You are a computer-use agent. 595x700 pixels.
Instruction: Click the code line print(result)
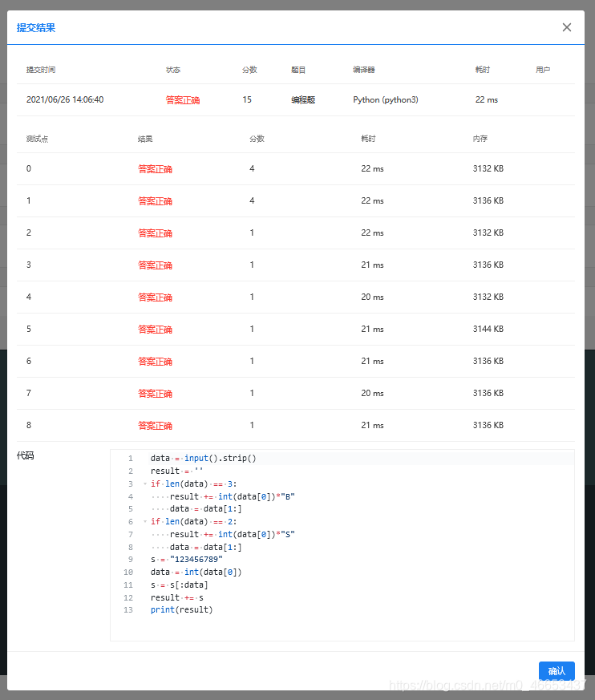[x=182, y=610]
